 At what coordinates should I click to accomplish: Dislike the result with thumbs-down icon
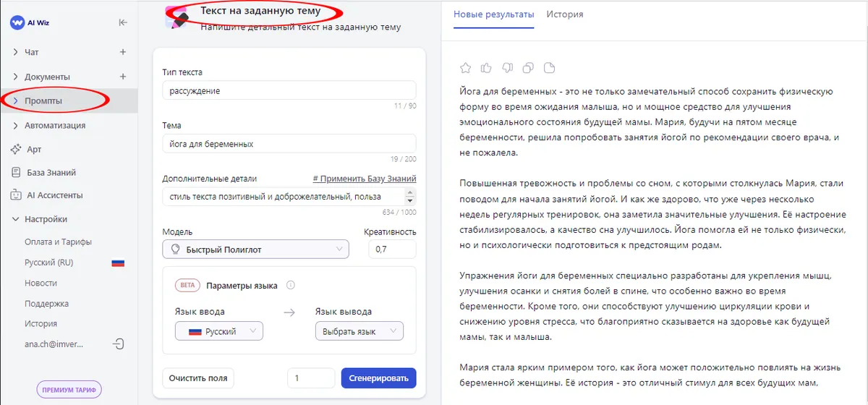508,68
